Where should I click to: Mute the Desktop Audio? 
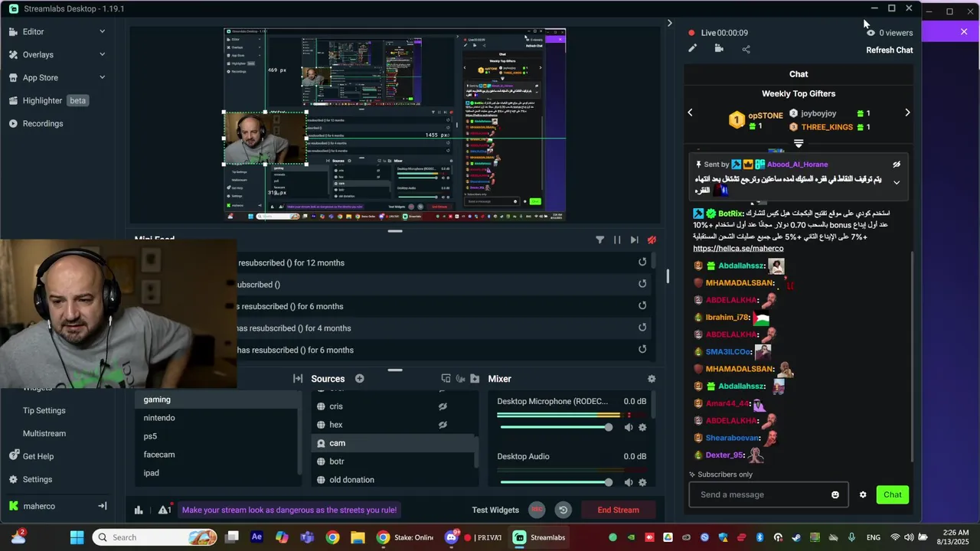pos(629,482)
